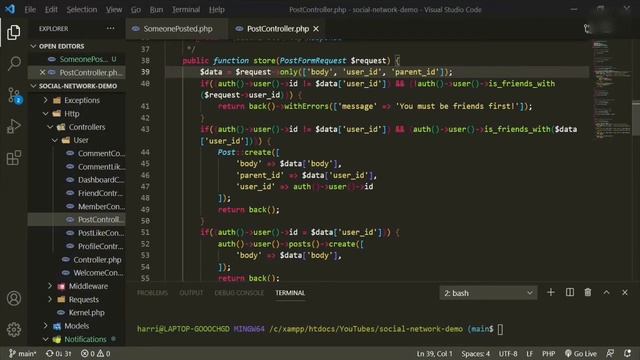The image size is (640, 360).
Task: Open the Extensions view
Action: point(13,158)
